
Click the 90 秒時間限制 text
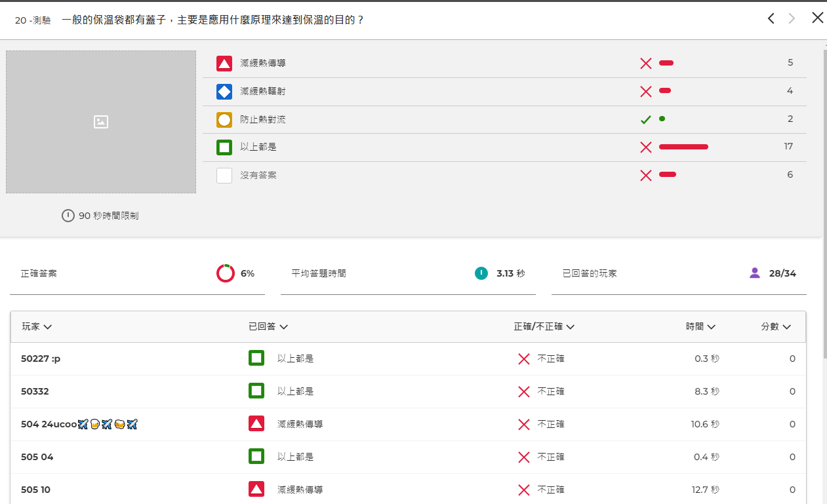[x=109, y=216]
